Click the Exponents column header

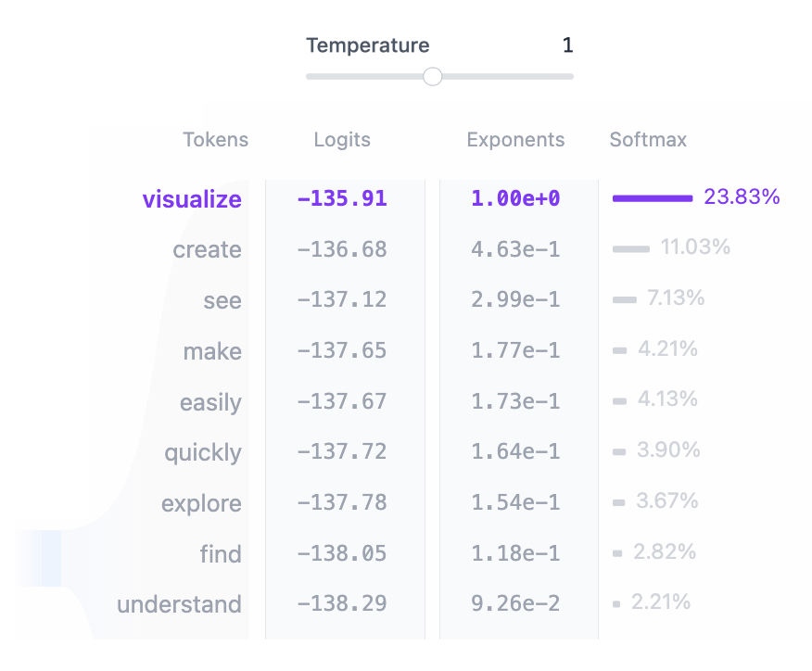point(515,140)
